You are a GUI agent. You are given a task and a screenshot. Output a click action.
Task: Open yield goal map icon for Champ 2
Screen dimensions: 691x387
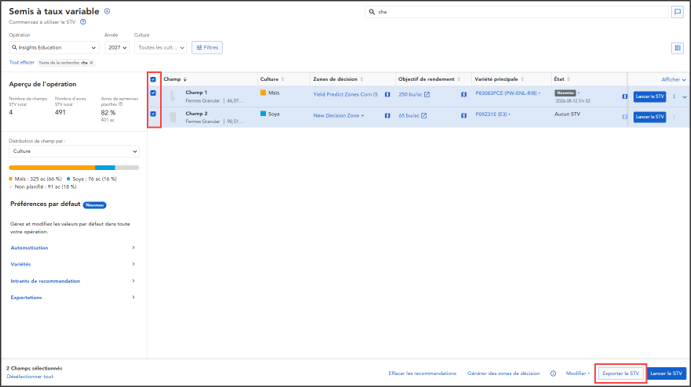tap(464, 116)
